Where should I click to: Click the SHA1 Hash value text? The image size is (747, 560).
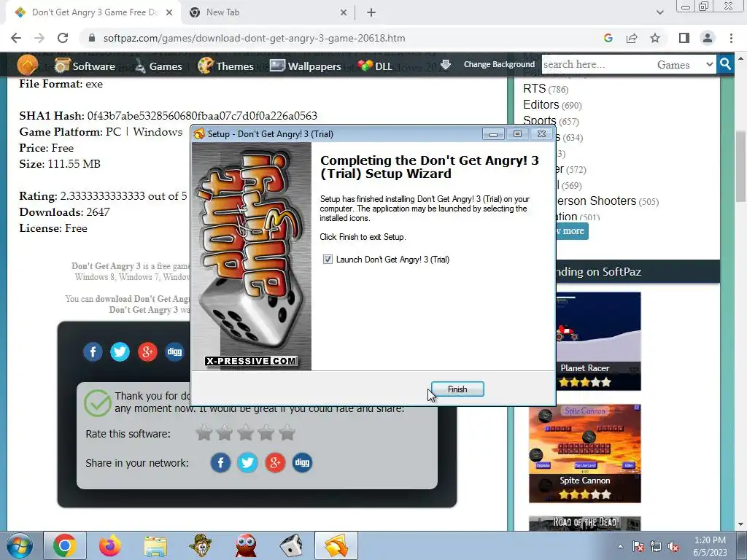202,116
